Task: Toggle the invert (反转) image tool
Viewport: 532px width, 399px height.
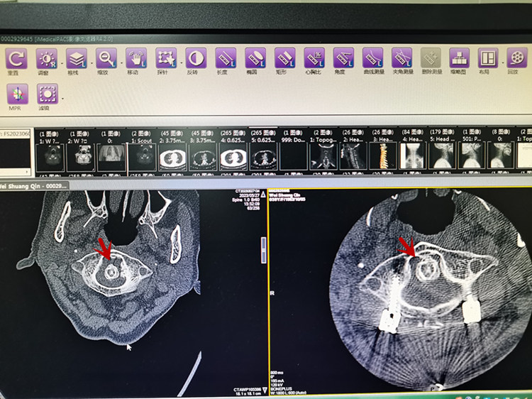Action: pyautogui.click(x=195, y=58)
